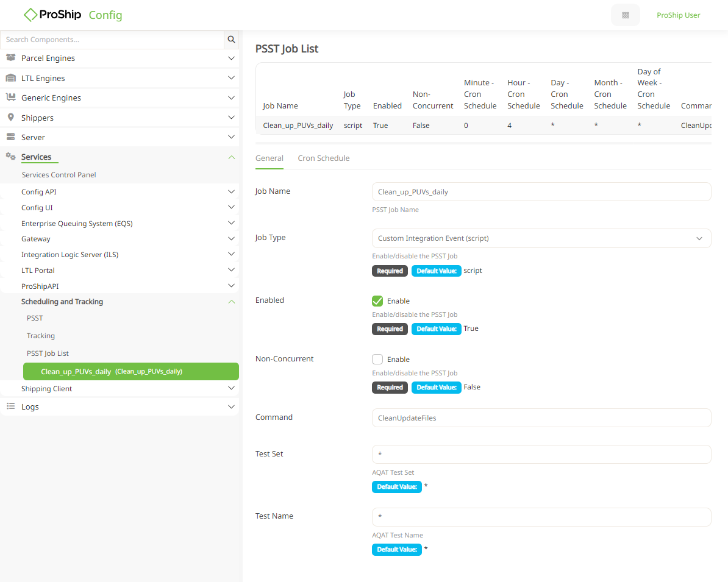Viewport: 728px width, 582px height.
Task: Click the search magnifier icon
Action: pyautogui.click(x=231, y=39)
